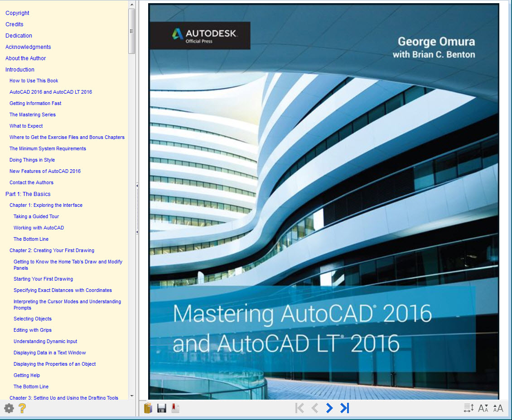Screen dimensions: 512x420
Task: Click the book library icon
Action: coord(148,408)
